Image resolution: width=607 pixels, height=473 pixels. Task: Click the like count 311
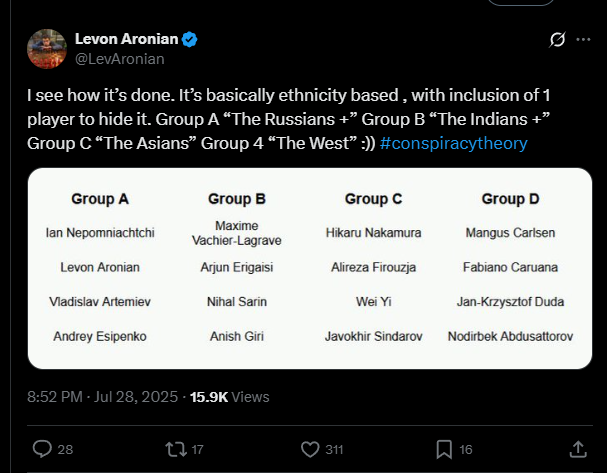334,450
